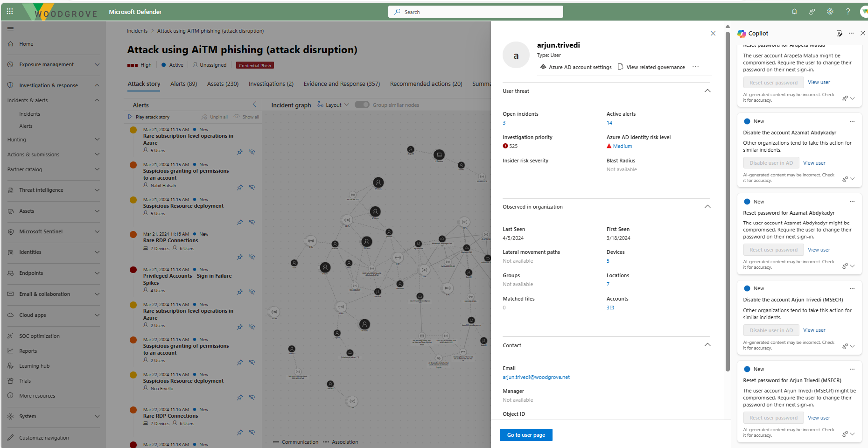Viewport: 868px width, 448px height.
Task: Open Copilot new session notes icon
Action: [x=839, y=34]
